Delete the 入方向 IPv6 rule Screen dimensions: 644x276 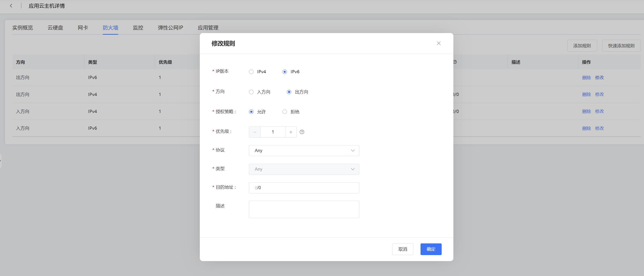587,128
